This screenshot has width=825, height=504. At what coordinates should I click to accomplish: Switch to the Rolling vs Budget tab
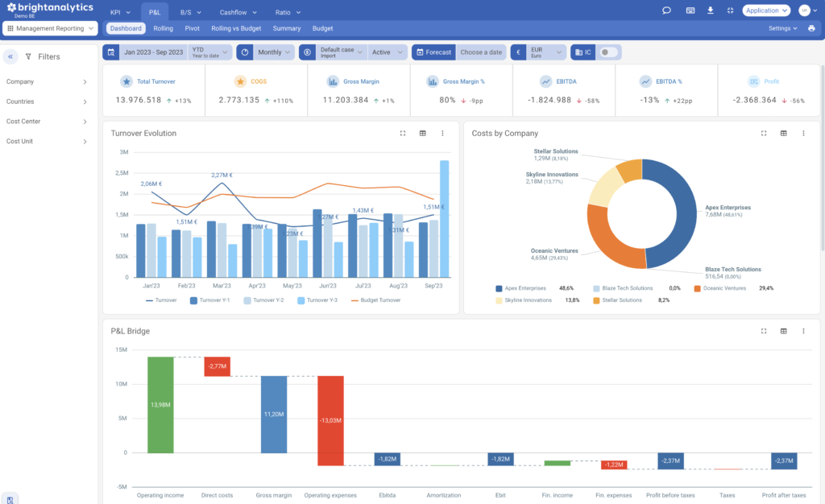236,28
